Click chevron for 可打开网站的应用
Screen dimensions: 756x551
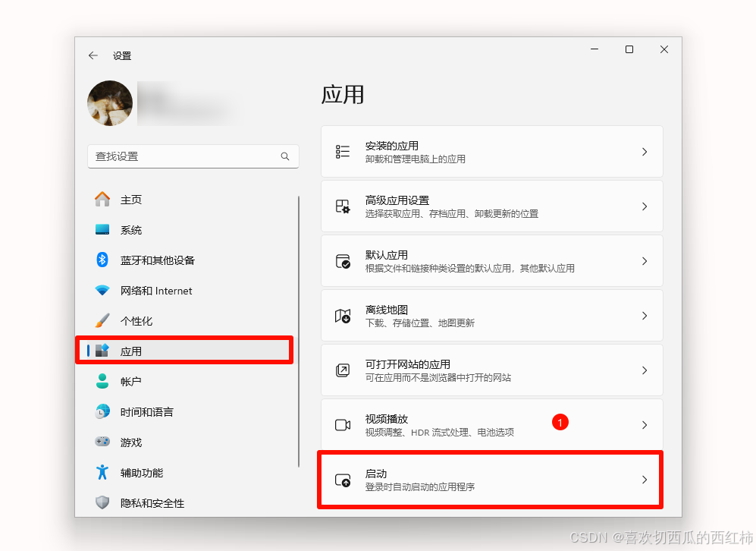(x=645, y=370)
